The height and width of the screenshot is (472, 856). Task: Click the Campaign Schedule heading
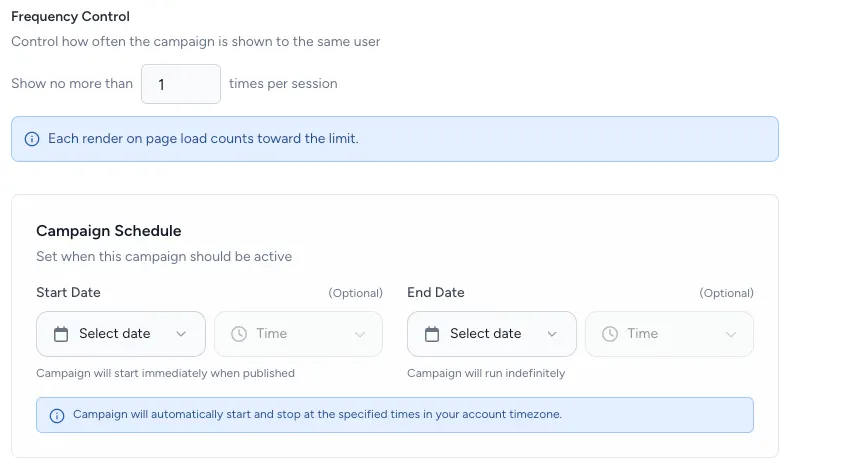(108, 231)
